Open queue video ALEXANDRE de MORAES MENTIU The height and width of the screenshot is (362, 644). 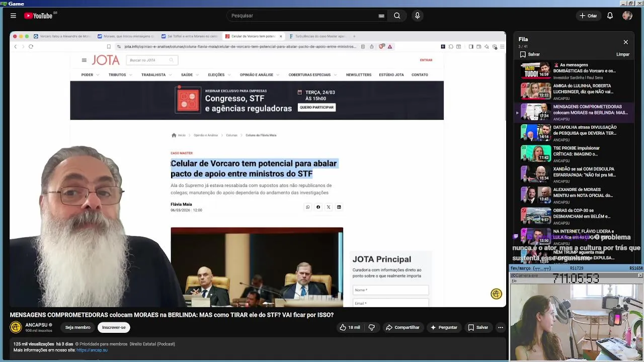[574, 195]
